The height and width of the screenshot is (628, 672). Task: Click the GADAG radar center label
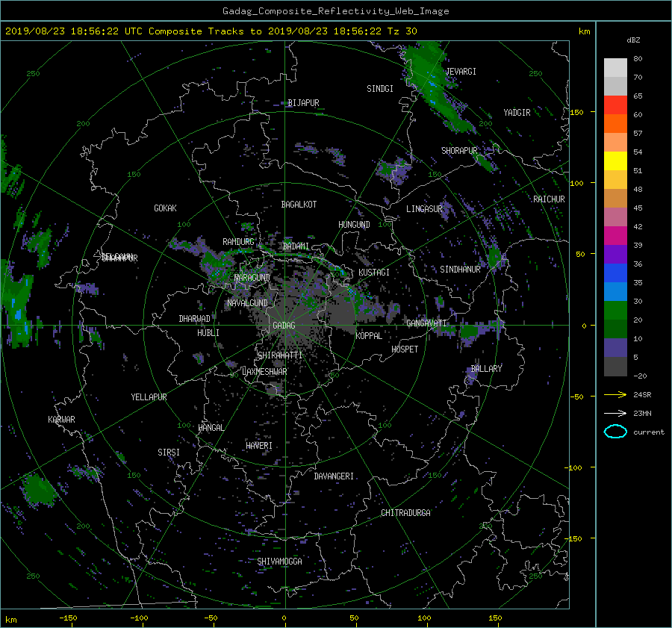(284, 326)
